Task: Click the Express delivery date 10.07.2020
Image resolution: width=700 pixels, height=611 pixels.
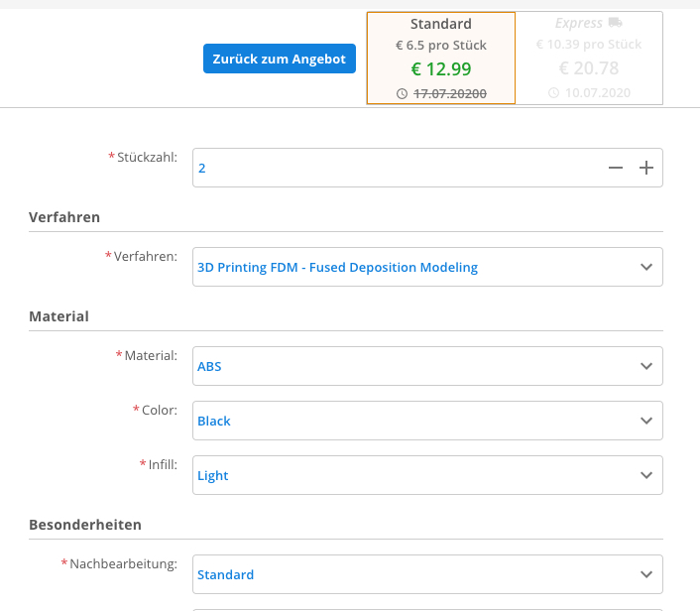Action: click(598, 93)
